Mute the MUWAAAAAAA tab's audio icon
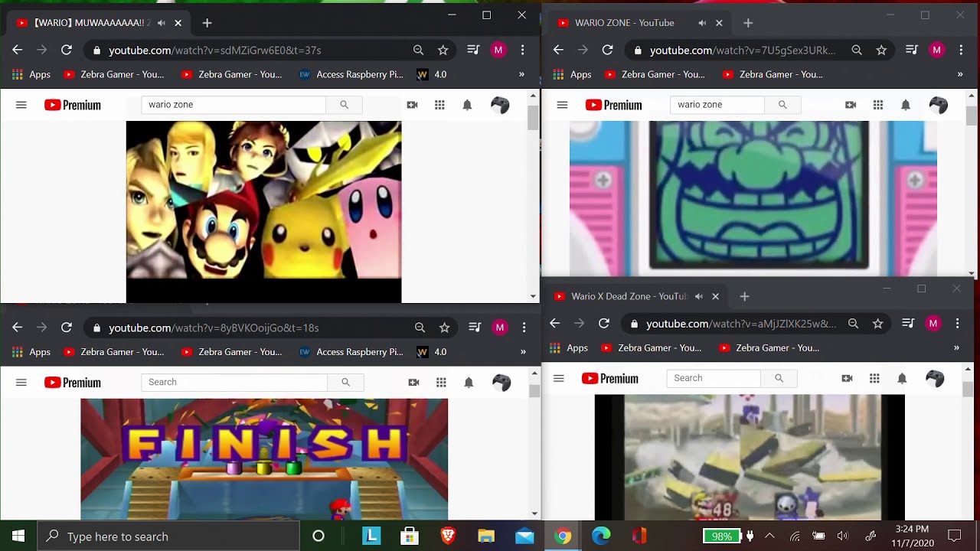Viewport: 980px width, 551px height. point(162,23)
